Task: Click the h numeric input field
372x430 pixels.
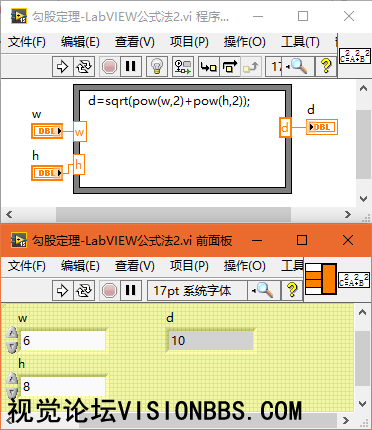Action: click(x=63, y=386)
